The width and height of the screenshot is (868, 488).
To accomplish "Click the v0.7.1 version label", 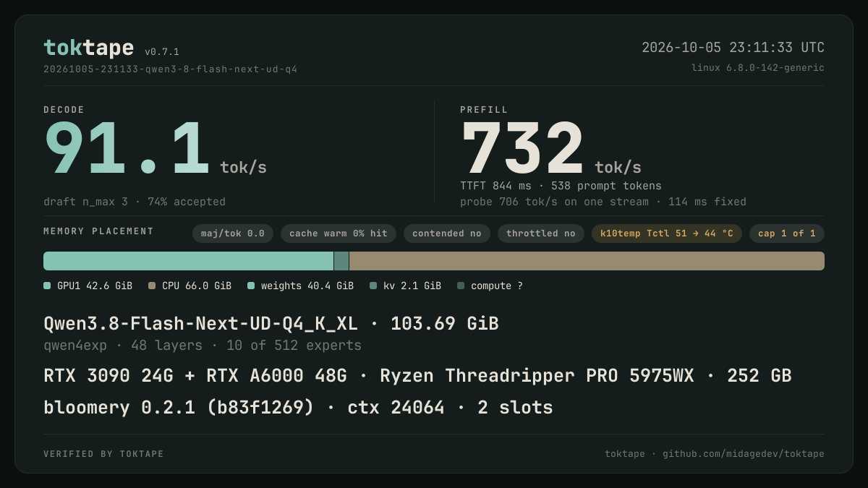I will coord(162,52).
